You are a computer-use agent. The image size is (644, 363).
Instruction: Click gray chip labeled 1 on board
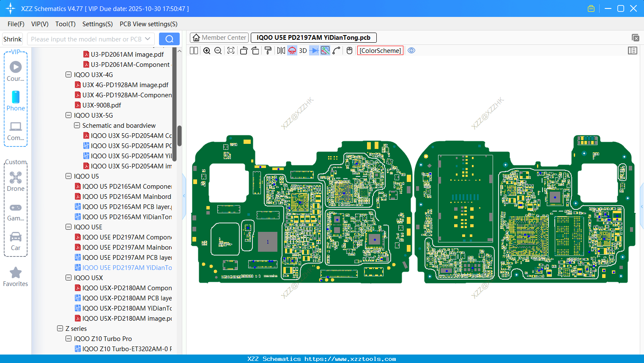point(268,242)
